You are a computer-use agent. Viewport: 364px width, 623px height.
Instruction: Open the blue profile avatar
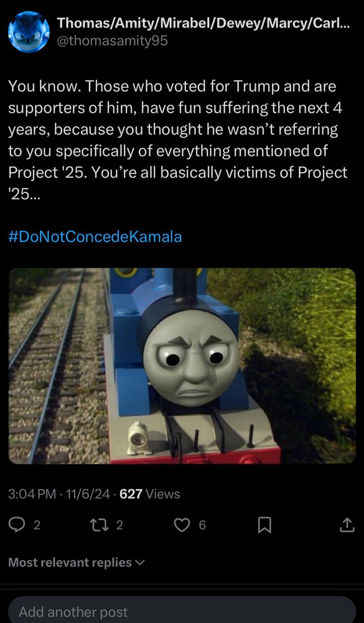point(29,32)
